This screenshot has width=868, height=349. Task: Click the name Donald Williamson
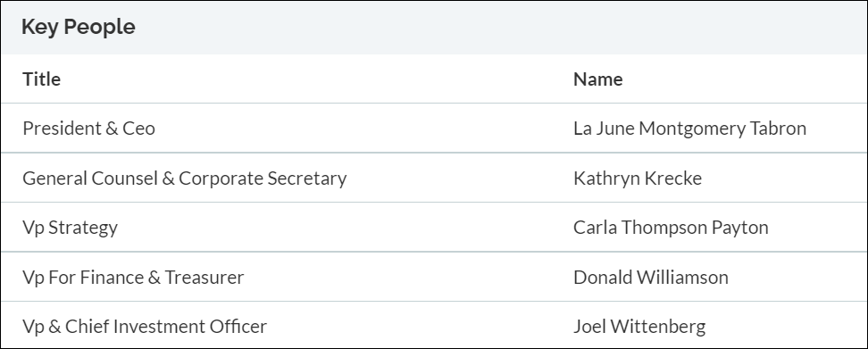(x=651, y=277)
